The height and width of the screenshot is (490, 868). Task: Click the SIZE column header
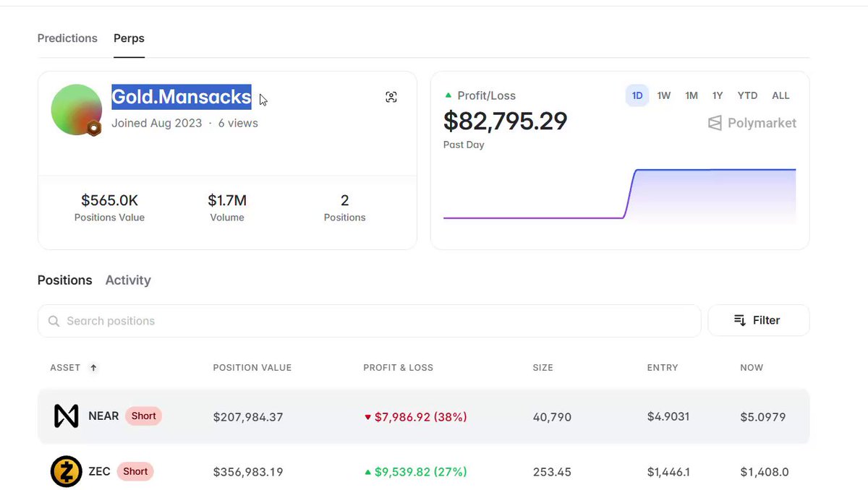click(x=543, y=368)
